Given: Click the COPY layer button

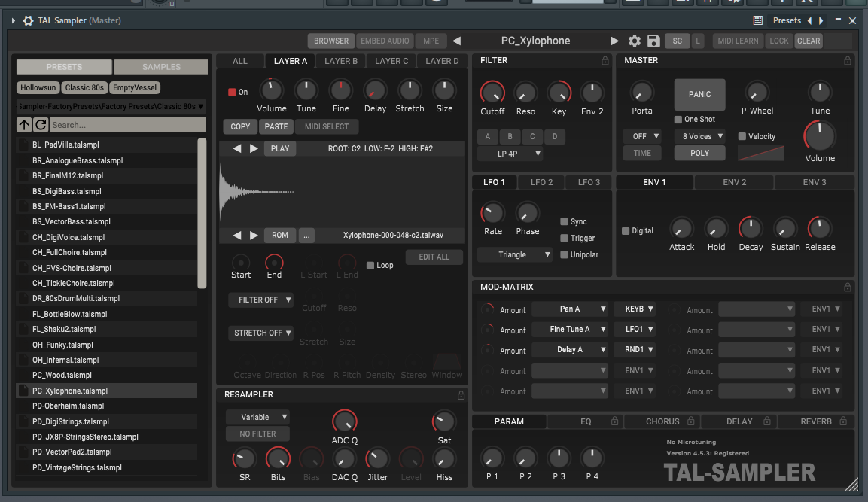Looking at the screenshot, I should point(240,126).
